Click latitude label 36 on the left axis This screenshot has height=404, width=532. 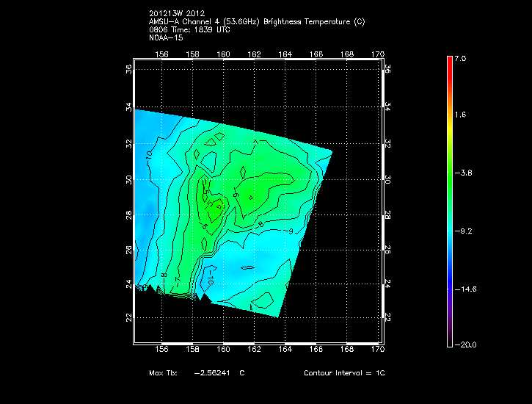pyautogui.click(x=128, y=69)
